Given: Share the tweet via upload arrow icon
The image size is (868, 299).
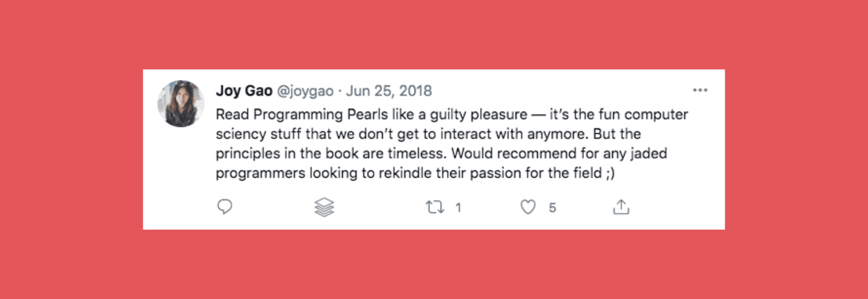Looking at the screenshot, I should point(621,208).
